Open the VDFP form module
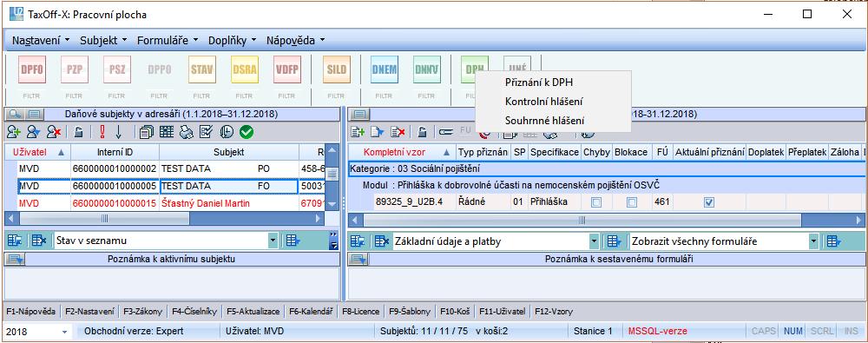This screenshot has width=868, height=343. click(x=286, y=69)
